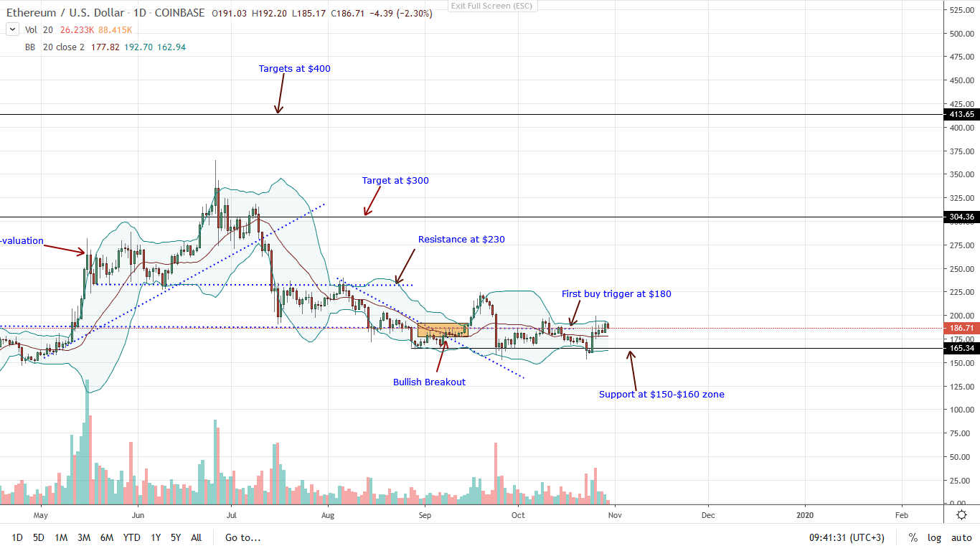Image resolution: width=980 pixels, height=551 pixels.
Task: Select the All range tab
Action: 197,537
